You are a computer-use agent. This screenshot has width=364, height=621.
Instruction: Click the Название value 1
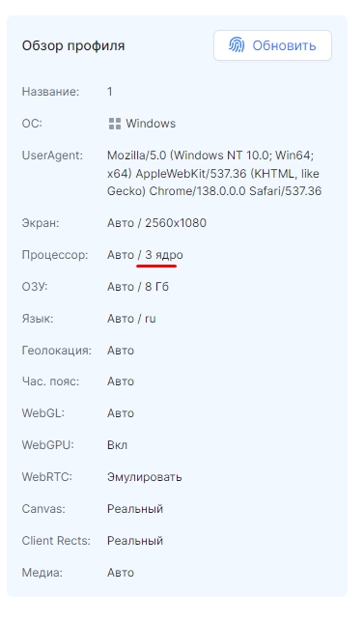click(x=110, y=92)
